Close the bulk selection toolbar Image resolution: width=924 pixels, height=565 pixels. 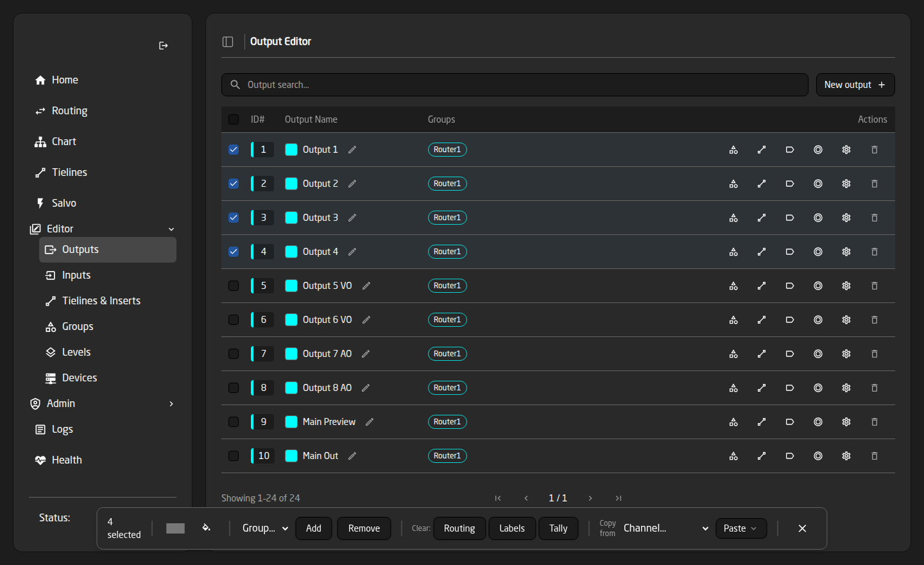(802, 528)
